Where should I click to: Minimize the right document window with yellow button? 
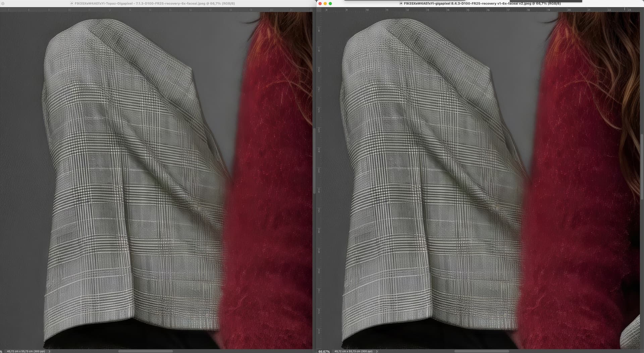325,4
